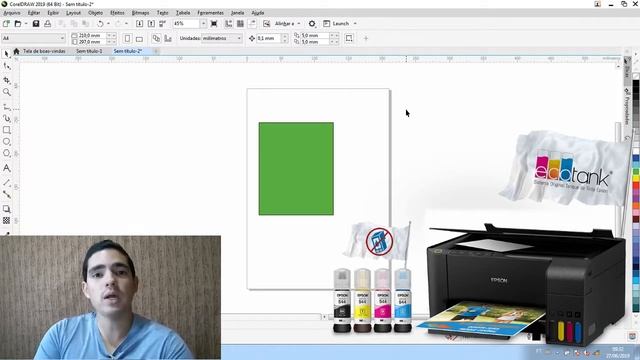
Task: Open the Layout menu
Action: click(73, 13)
